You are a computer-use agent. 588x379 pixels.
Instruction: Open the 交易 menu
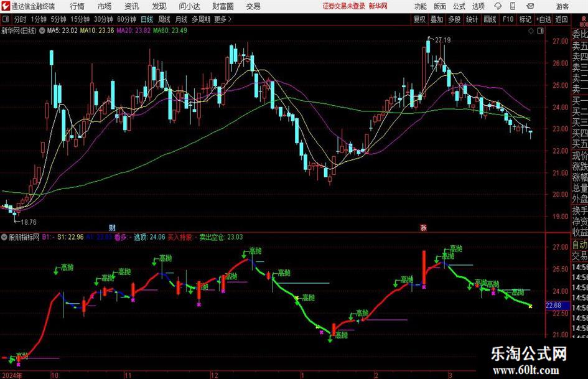point(253,6)
